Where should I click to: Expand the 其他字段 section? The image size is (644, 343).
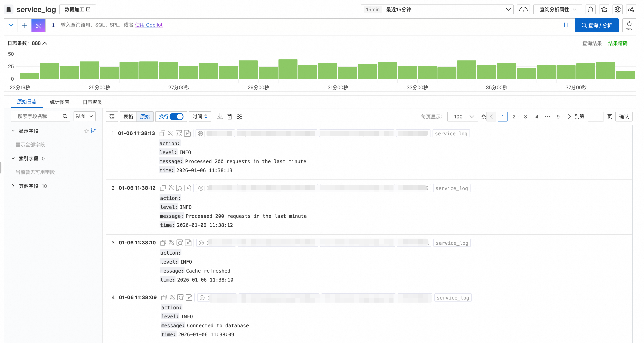coord(28,186)
